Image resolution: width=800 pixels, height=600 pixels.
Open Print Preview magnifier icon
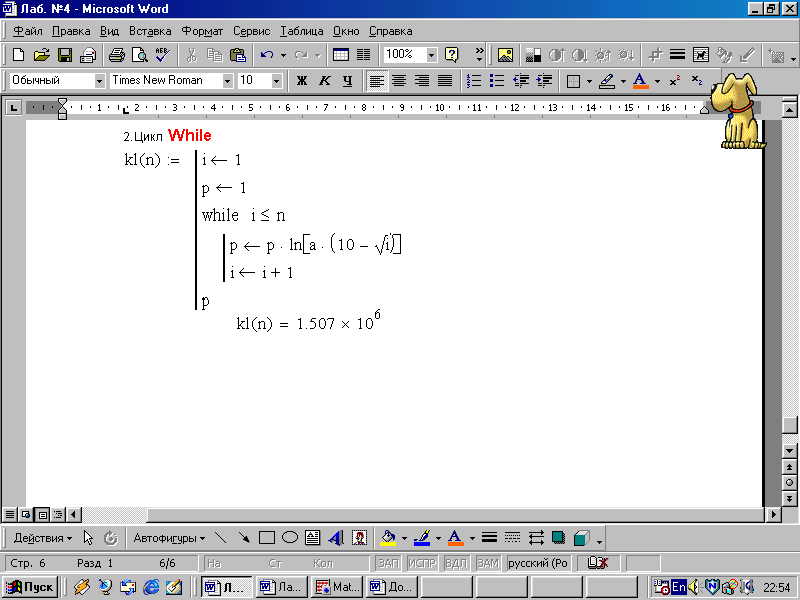[x=140, y=55]
